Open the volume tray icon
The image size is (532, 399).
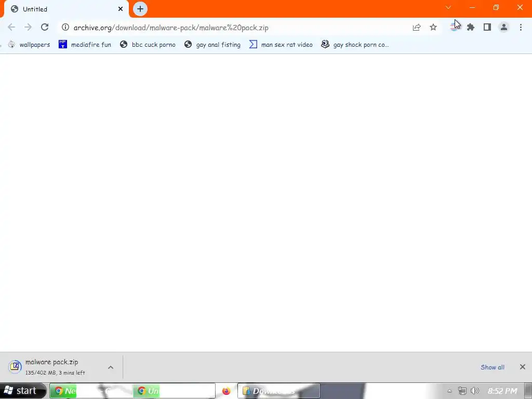click(x=475, y=391)
